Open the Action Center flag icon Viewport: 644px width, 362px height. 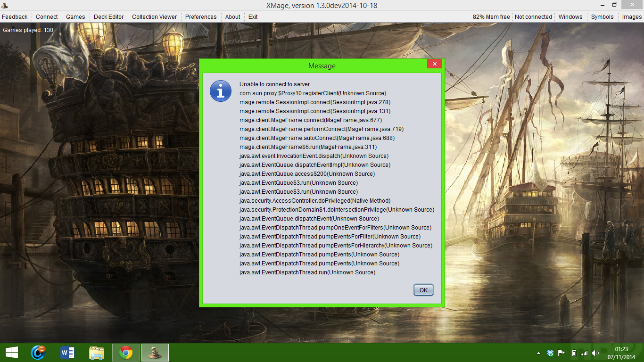pos(561,353)
